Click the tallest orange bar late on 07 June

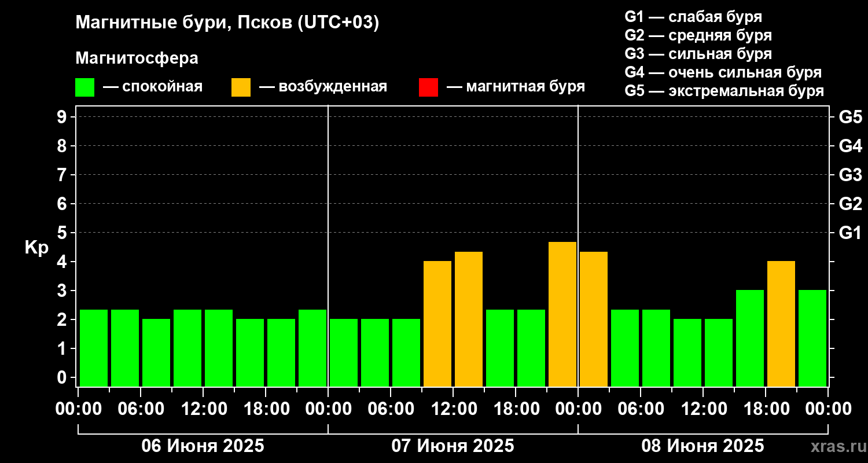point(562,314)
